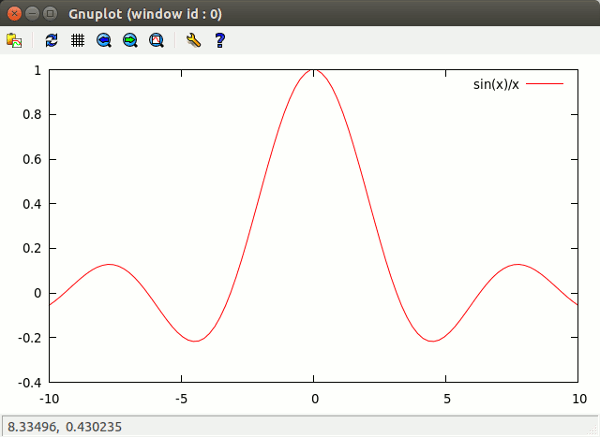Viewport: 600px width, 437px height.
Task: Click the y-axis tick label -0.4
Action: pyautogui.click(x=29, y=382)
